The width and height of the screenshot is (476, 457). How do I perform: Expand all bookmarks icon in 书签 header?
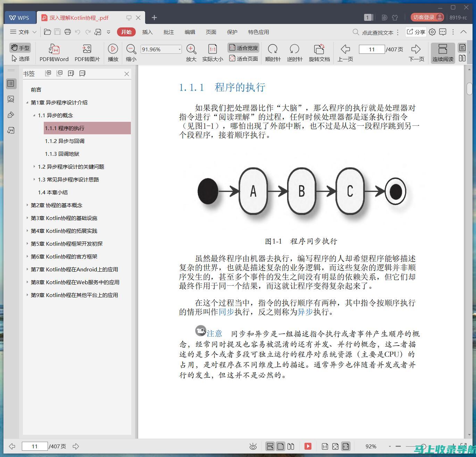pos(48,73)
